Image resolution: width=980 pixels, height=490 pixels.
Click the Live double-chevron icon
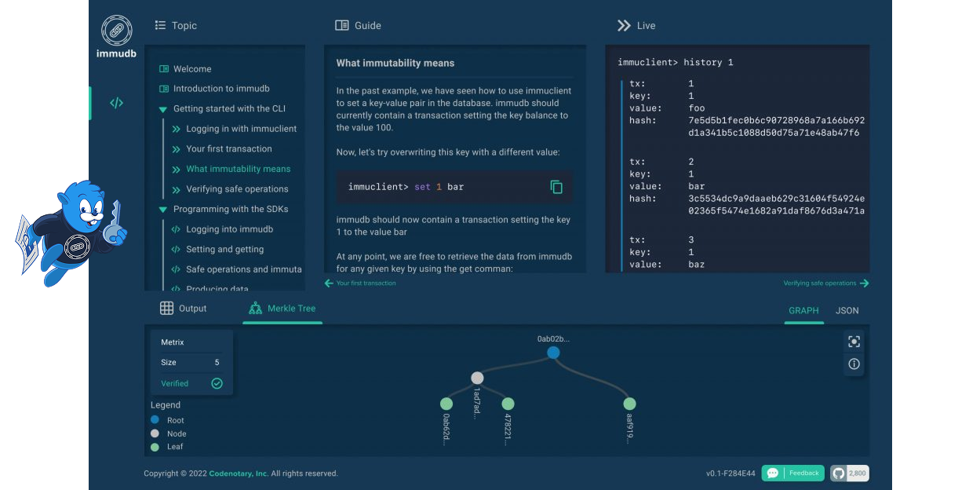pyautogui.click(x=624, y=25)
